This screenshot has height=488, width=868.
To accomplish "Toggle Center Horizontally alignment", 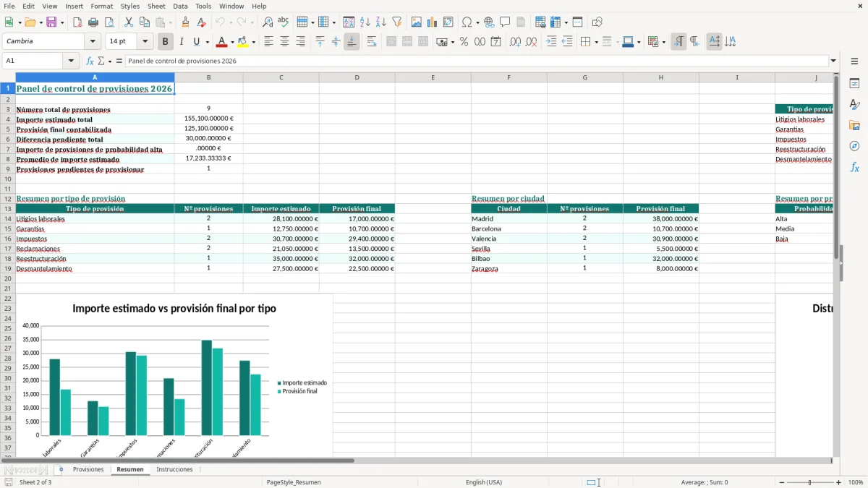I will (x=284, y=42).
